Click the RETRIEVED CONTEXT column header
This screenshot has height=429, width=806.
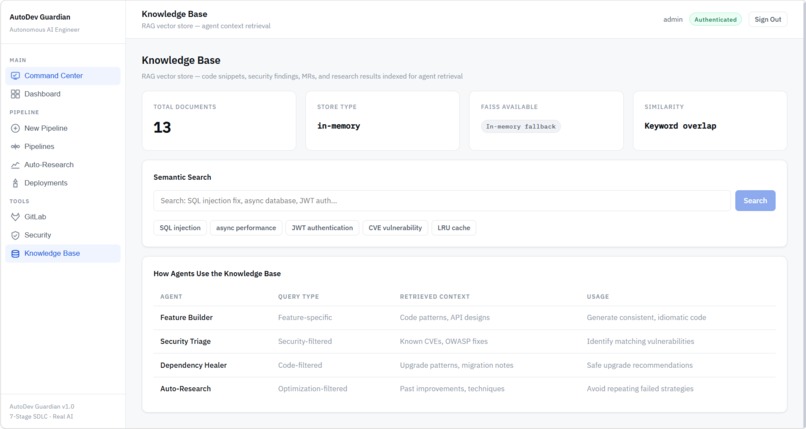click(x=434, y=296)
